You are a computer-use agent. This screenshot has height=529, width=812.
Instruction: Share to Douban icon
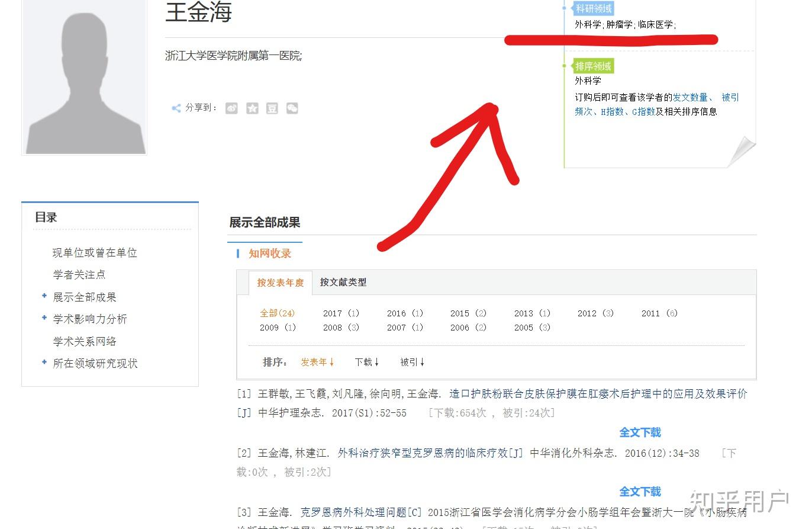point(272,108)
